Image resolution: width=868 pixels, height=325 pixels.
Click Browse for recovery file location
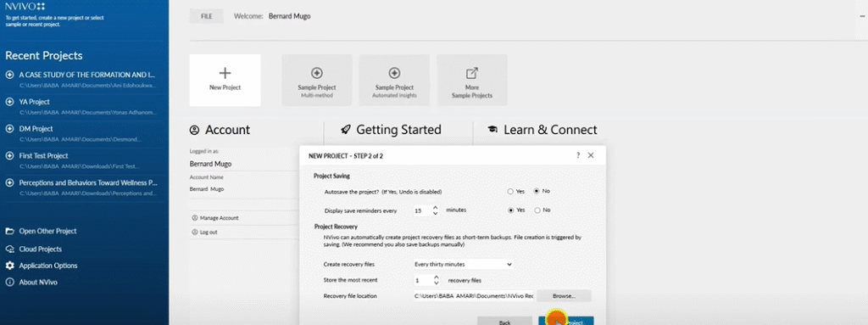(564, 295)
